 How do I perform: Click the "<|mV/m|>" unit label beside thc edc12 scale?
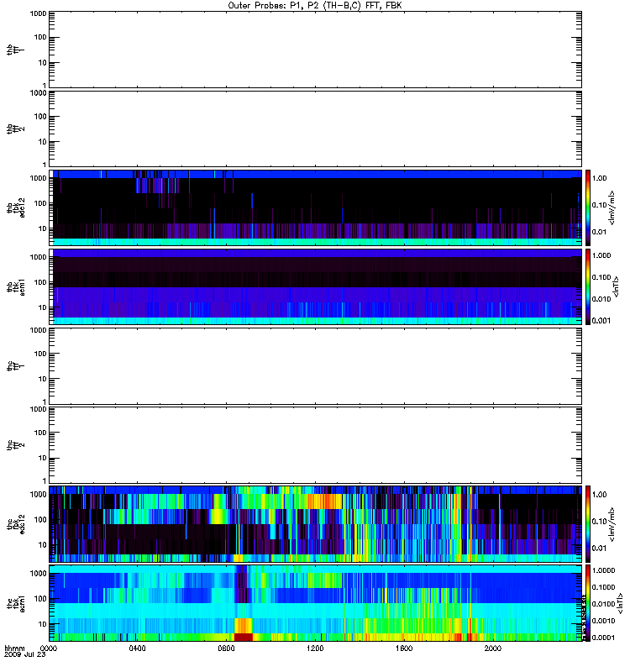point(612,524)
